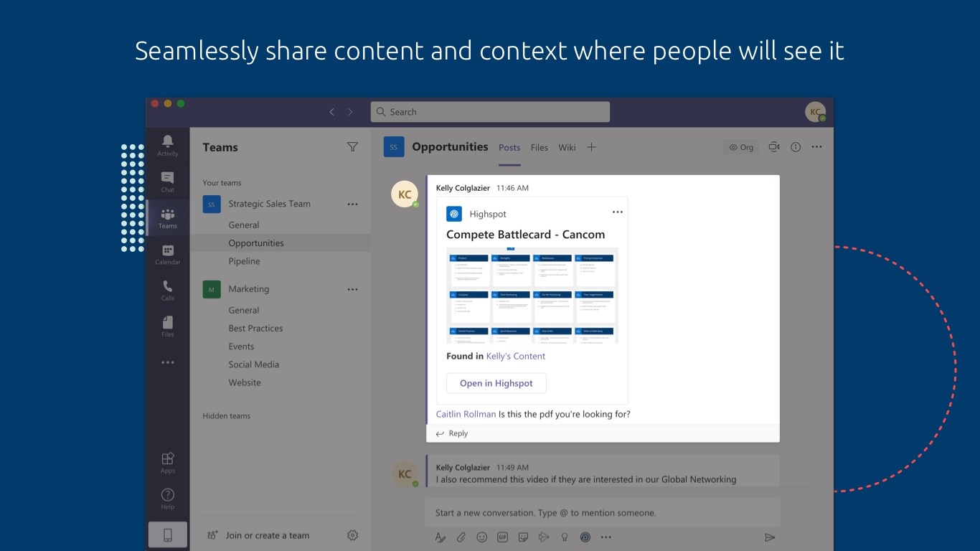Viewport: 980px width, 551px height.
Task: Open the manage teams gear icon
Action: coord(352,535)
